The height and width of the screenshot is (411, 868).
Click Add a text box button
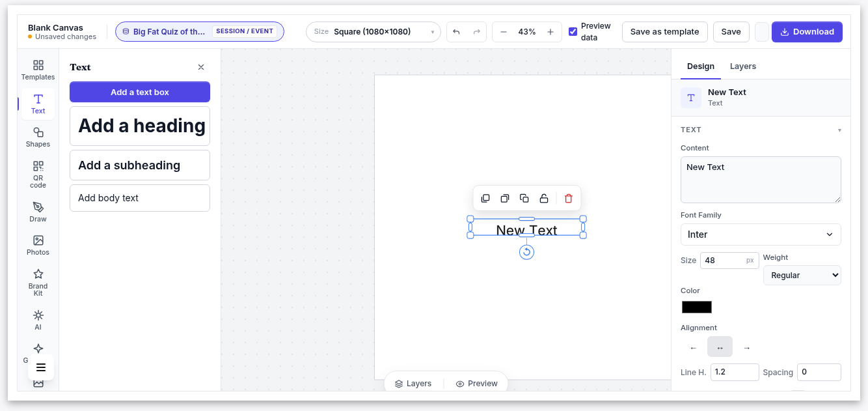point(140,92)
